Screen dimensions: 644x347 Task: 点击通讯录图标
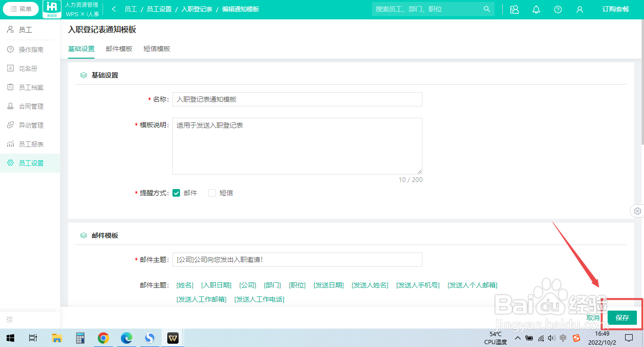click(514, 9)
